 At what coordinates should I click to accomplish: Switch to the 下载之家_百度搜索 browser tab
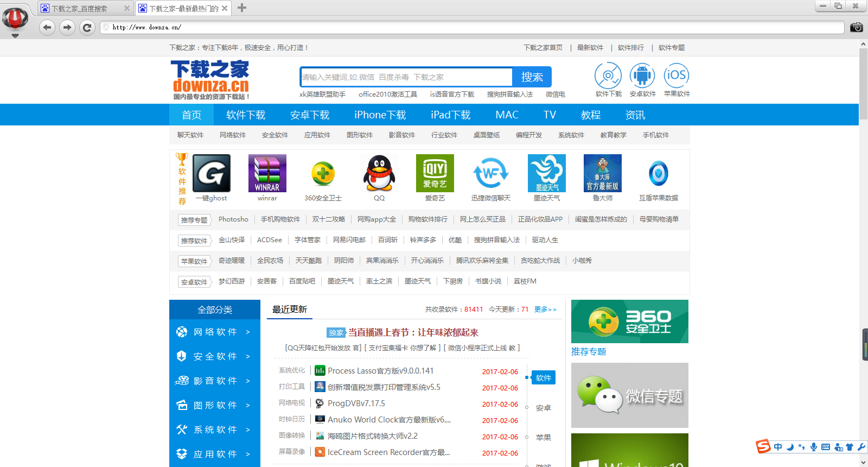coord(80,8)
